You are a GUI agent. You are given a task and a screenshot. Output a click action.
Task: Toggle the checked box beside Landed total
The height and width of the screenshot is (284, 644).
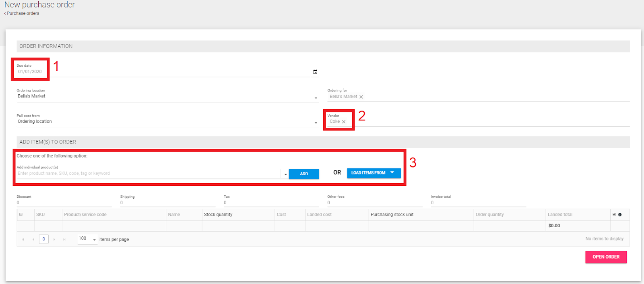tap(614, 214)
